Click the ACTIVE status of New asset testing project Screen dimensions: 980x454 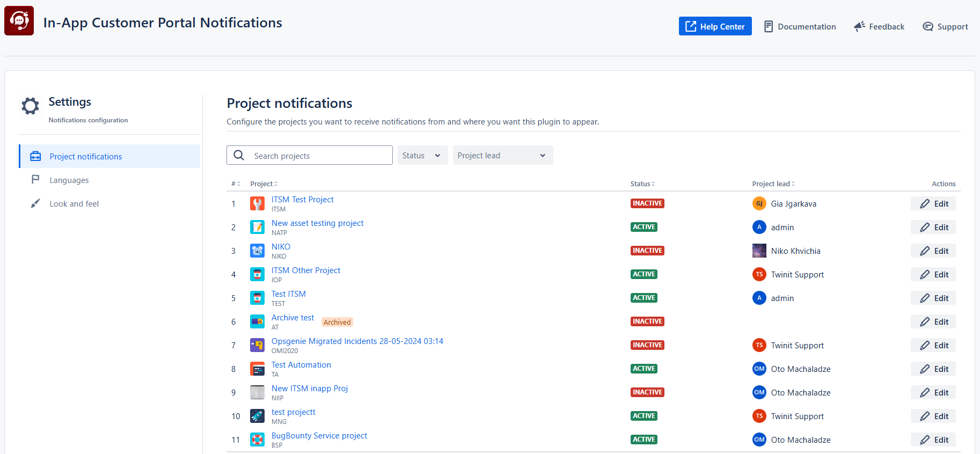click(x=644, y=227)
